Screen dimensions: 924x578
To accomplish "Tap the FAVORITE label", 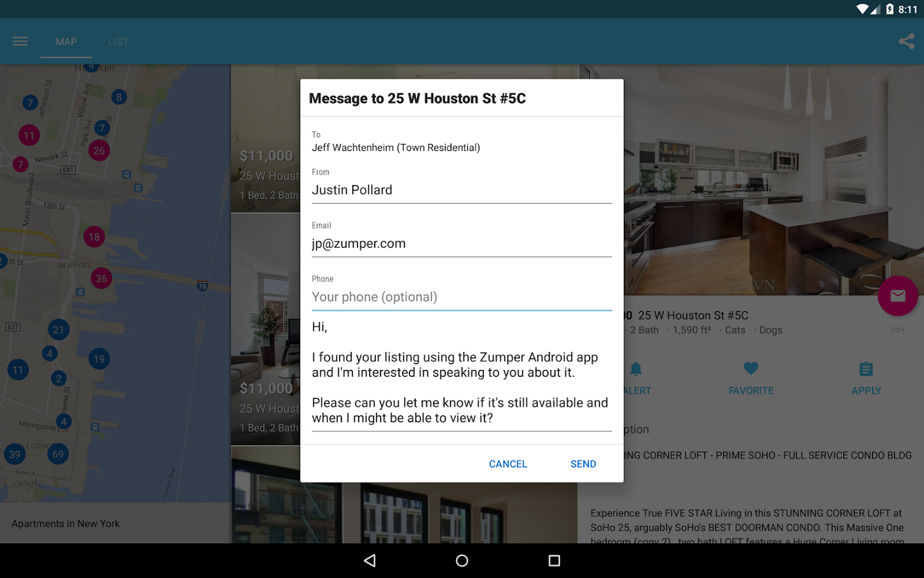I will 751,390.
